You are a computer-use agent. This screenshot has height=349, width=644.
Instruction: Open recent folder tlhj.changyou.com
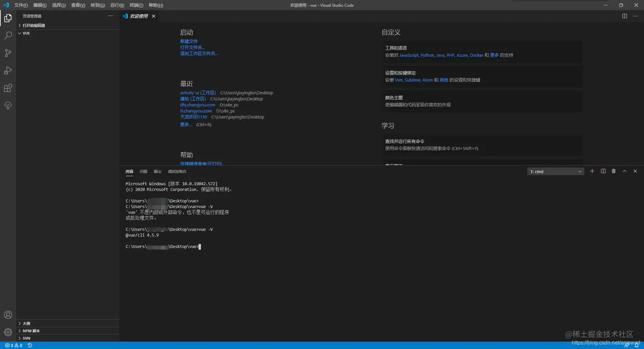coord(198,105)
